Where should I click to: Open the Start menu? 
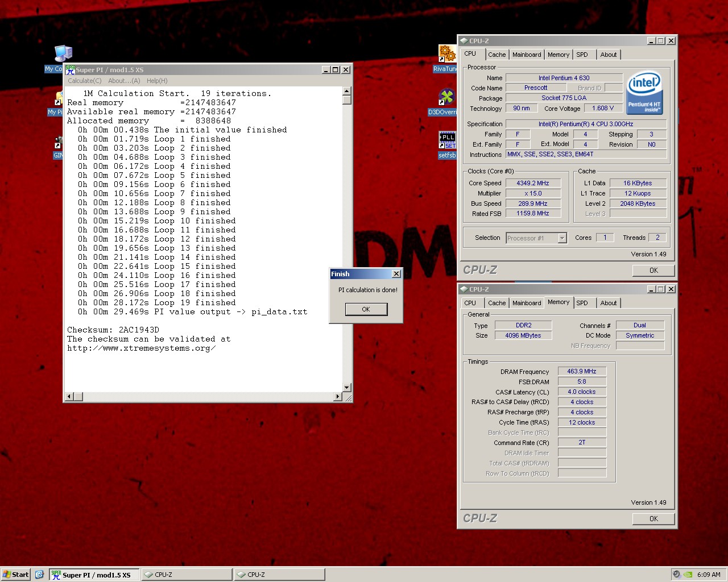click(x=15, y=575)
